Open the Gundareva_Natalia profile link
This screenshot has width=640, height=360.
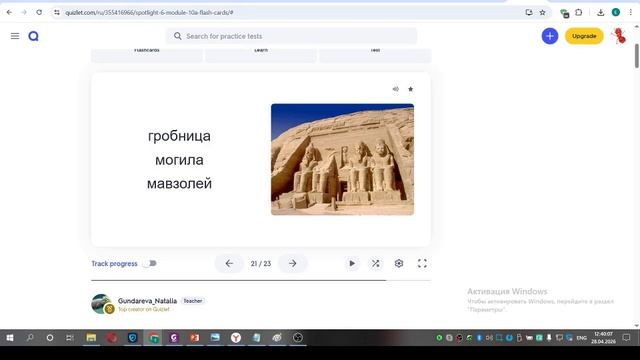coord(147,301)
